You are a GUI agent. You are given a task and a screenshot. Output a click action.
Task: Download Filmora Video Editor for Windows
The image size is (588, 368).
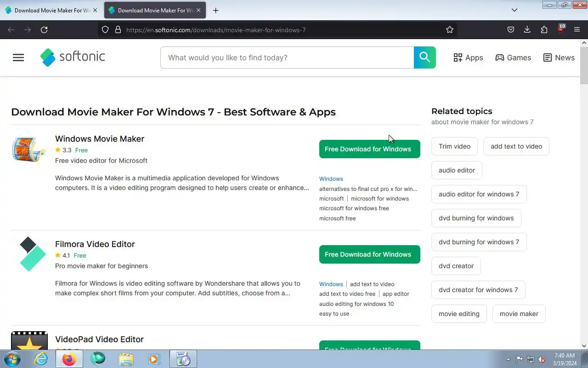370,254
